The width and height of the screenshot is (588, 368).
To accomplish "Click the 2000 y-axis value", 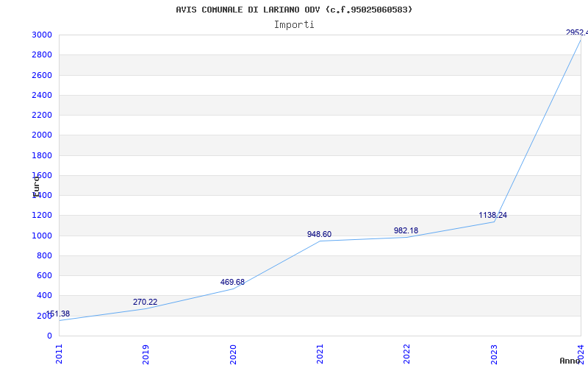I will click(42, 135).
